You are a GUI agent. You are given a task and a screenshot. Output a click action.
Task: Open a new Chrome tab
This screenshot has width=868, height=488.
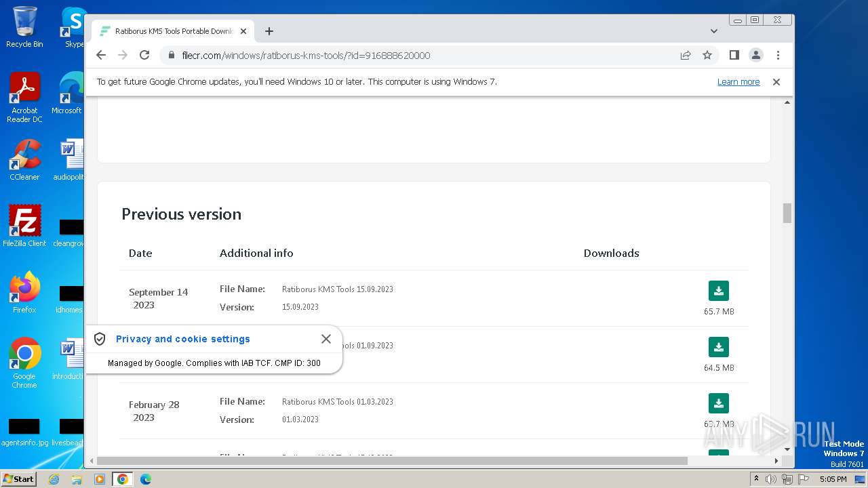[269, 31]
